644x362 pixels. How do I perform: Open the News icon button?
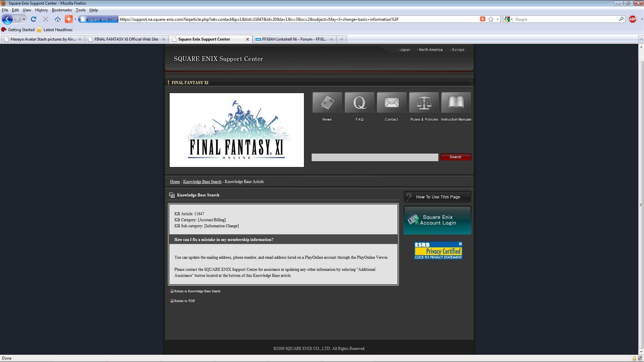click(327, 103)
